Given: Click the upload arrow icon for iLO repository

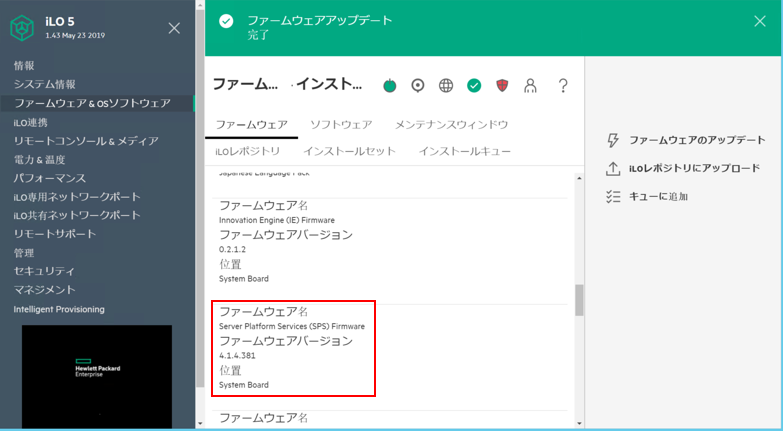Looking at the screenshot, I should 613,169.
